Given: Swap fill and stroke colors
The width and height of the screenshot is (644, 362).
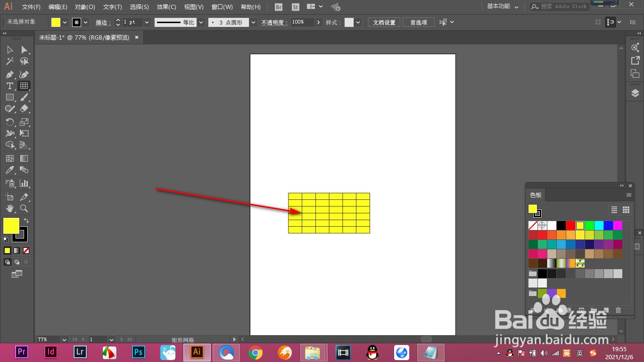Looking at the screenshot, I should pyautogui.click(x=26, y=221).
